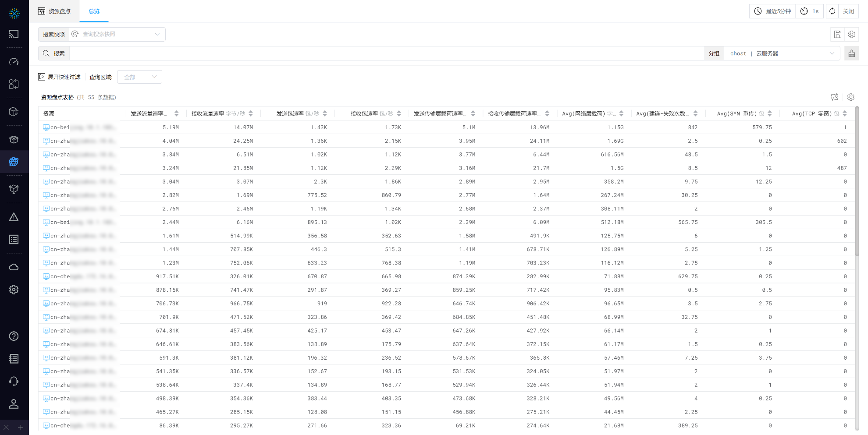The height and width of the screenshot is (435, 868).
Task: Open page settings gear near save icon
Action: coord(852,34)
